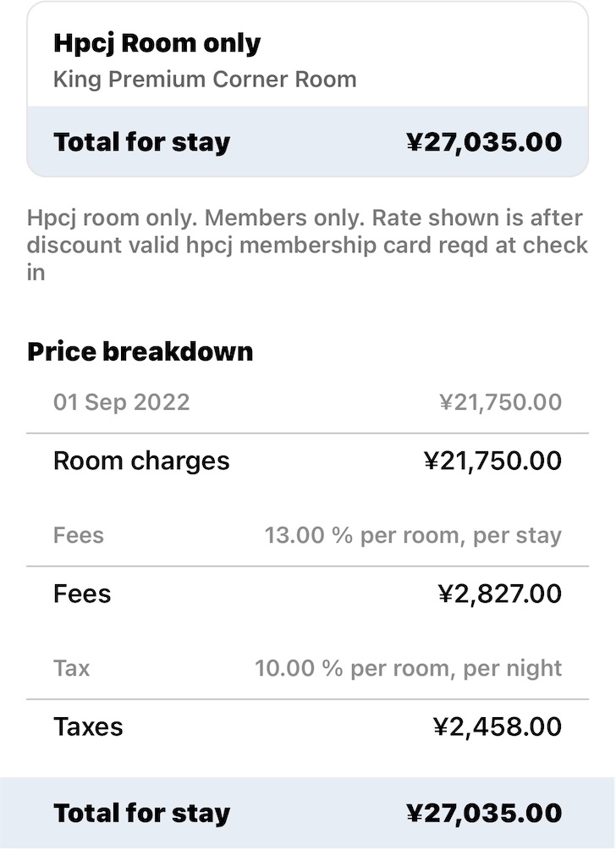Select the grey Tax label
This screenshot has height=867, width=616.
[71, 669]
